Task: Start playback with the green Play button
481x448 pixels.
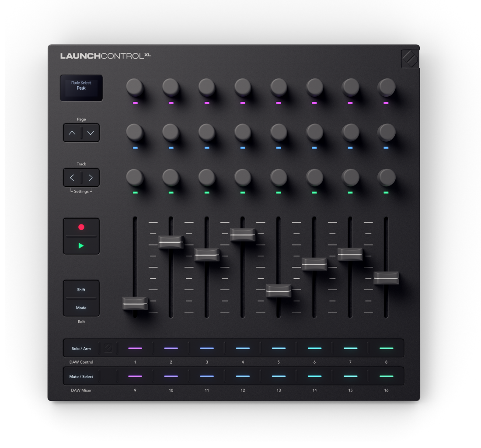Action: click(81, 245)
